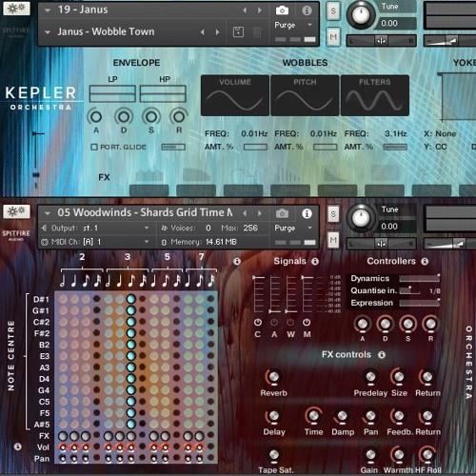
Task: Open the info icon in Woodwinds header
Action: coord(307,213)
